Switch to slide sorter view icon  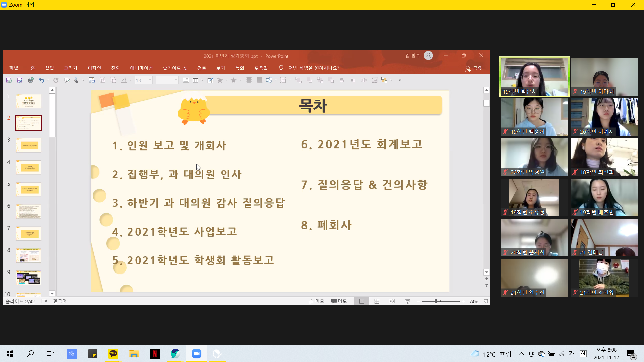[377, 301]
